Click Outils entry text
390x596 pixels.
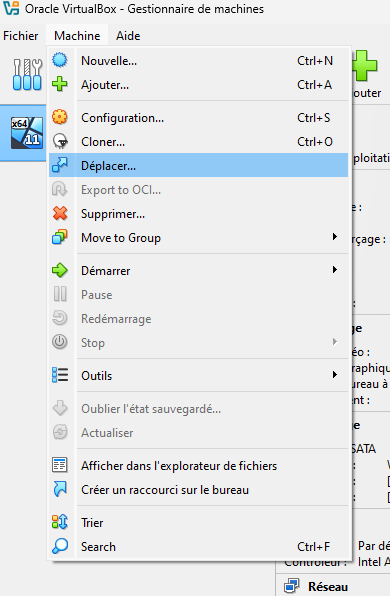pyautogui.click(x=97, y=376)
